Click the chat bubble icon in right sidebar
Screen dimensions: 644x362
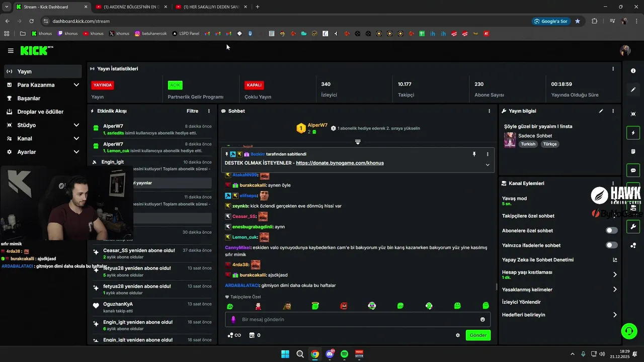[633, 170]
